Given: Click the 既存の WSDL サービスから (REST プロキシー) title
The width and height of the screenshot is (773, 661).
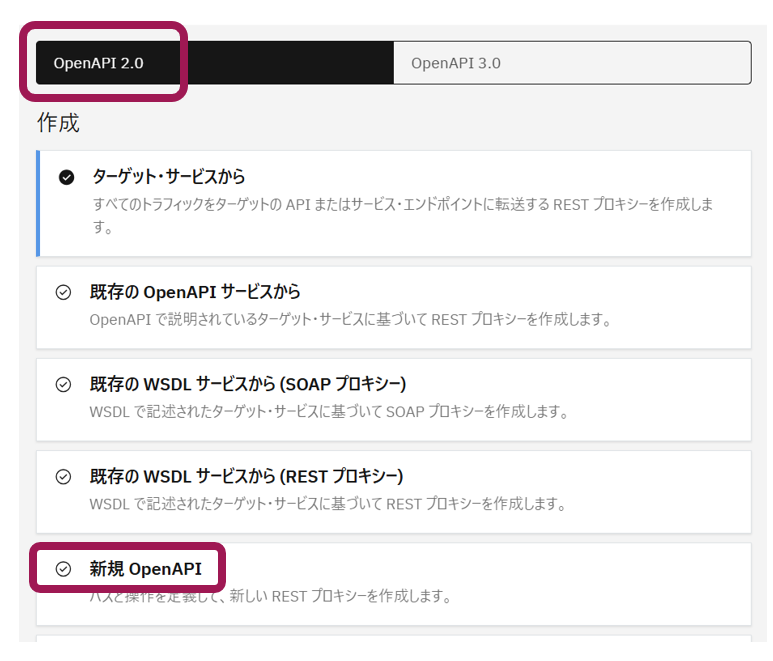Looking at the screenshot, I should pos(246,476).
